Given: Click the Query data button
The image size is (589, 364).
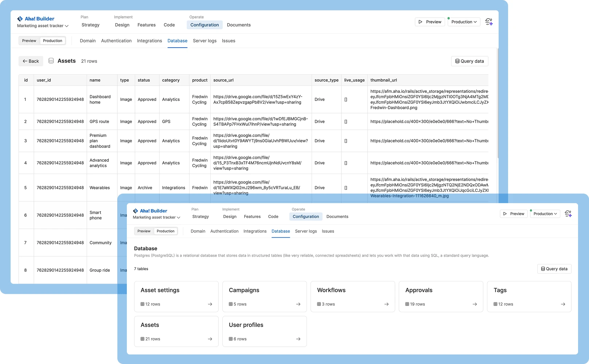Looking at the screenshot, I should 554,269.
